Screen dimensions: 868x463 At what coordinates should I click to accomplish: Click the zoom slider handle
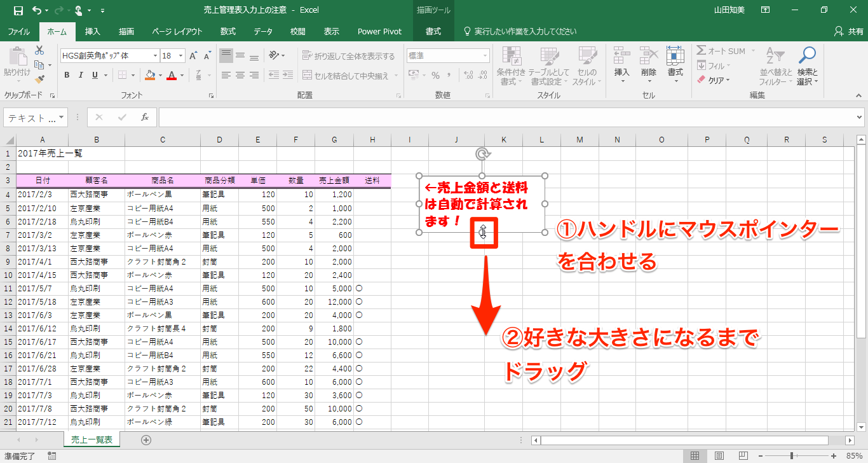click(x=792, y=456)
